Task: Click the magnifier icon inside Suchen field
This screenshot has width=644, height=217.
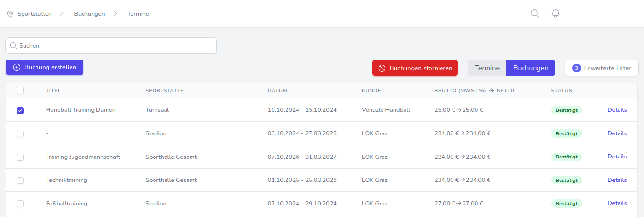Action: pos(13,46)
